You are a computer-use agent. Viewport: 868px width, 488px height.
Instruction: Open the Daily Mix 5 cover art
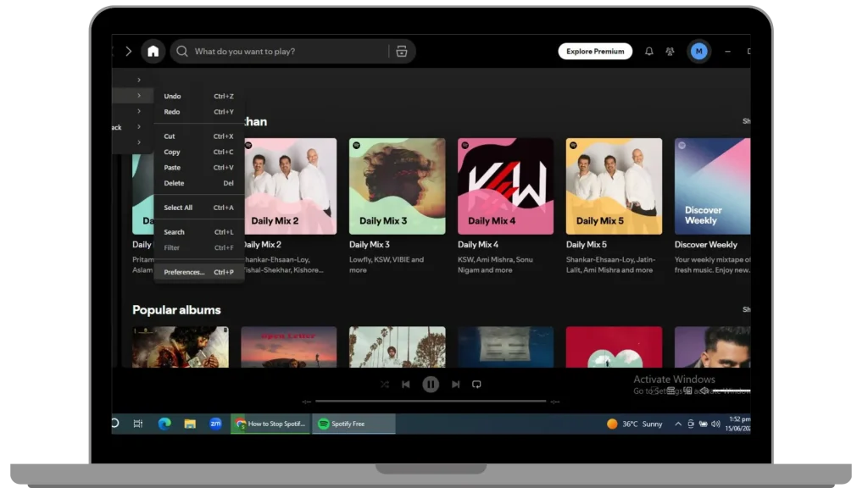(x=614, y=186)
